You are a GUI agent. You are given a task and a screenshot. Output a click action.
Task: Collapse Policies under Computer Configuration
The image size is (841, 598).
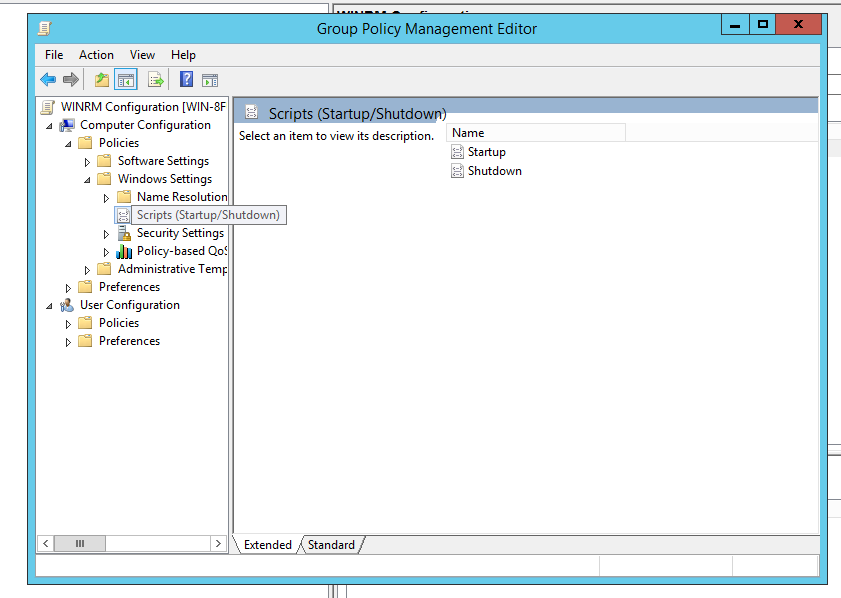click(x=68, y=144)
